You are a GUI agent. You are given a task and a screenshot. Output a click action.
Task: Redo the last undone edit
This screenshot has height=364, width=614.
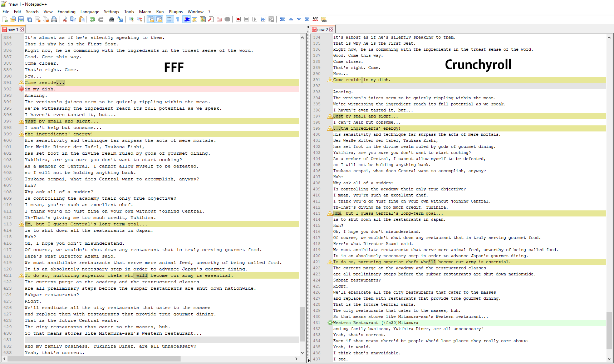101,19
